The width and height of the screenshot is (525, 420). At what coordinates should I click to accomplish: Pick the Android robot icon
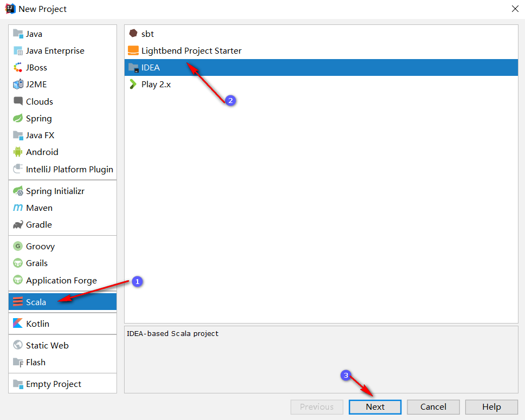point(18,152)
